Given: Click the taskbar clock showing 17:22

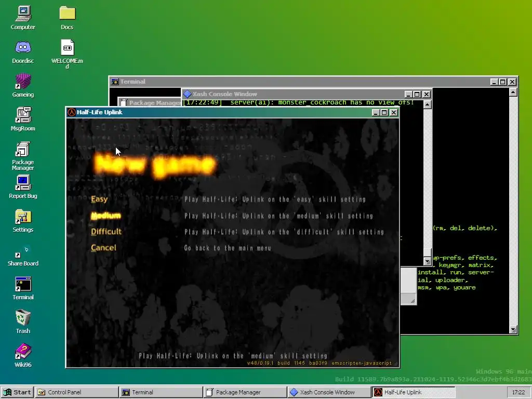Looking at the screenshot, I should (518, 392).
